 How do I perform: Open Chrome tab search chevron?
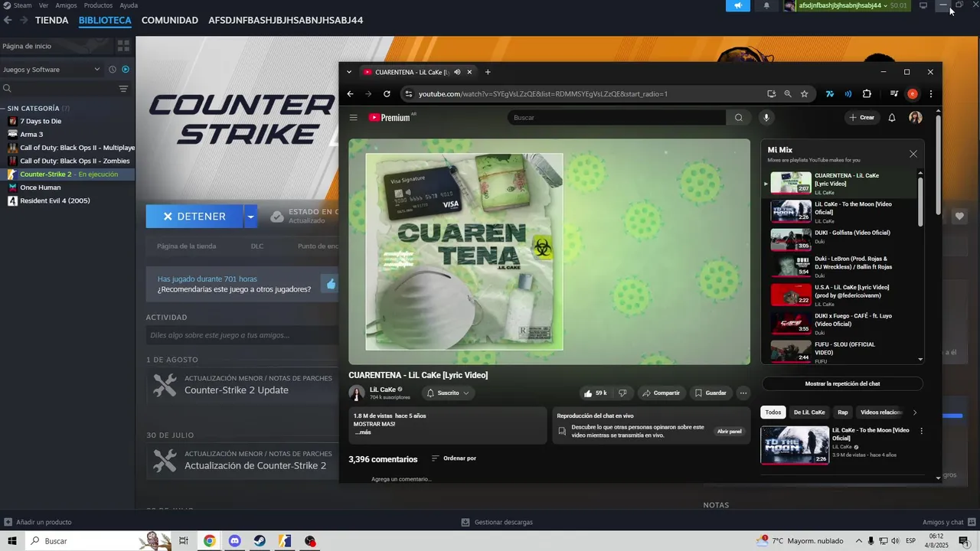(349, 72)
